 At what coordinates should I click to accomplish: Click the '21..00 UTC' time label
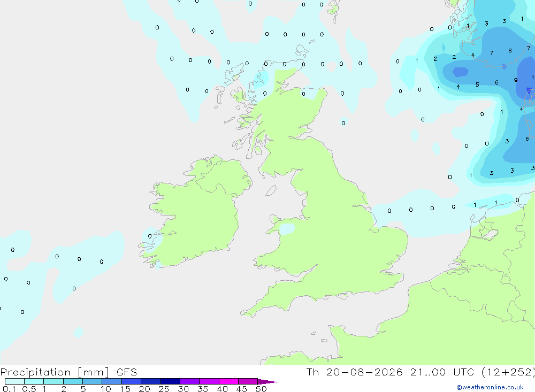[442, 372]
